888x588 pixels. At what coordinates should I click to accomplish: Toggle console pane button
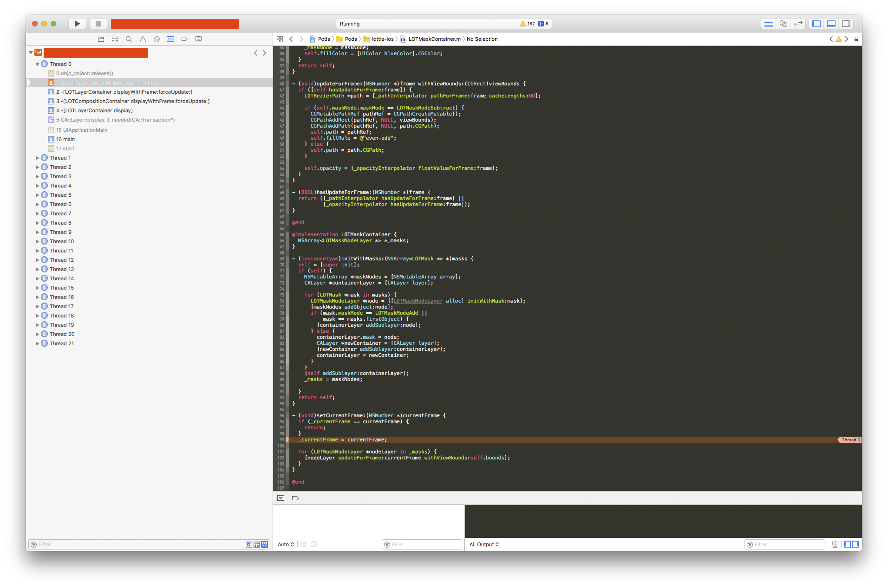855,544
